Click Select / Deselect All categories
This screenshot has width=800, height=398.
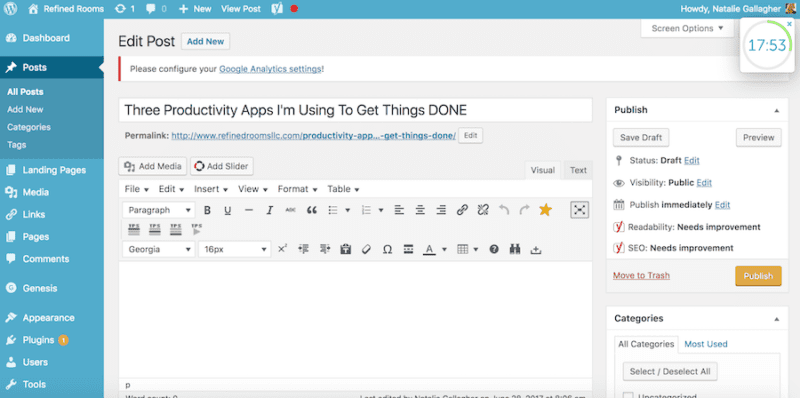(670, 371)
